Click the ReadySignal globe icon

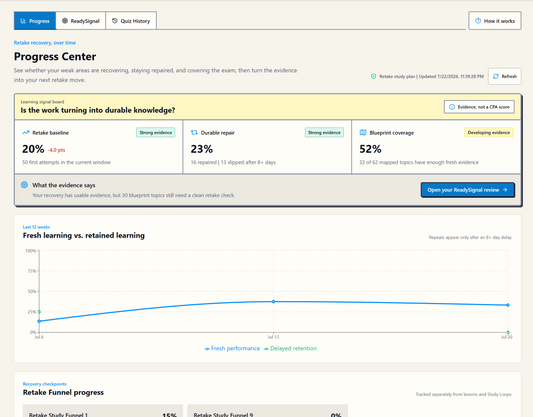[65, 21]
